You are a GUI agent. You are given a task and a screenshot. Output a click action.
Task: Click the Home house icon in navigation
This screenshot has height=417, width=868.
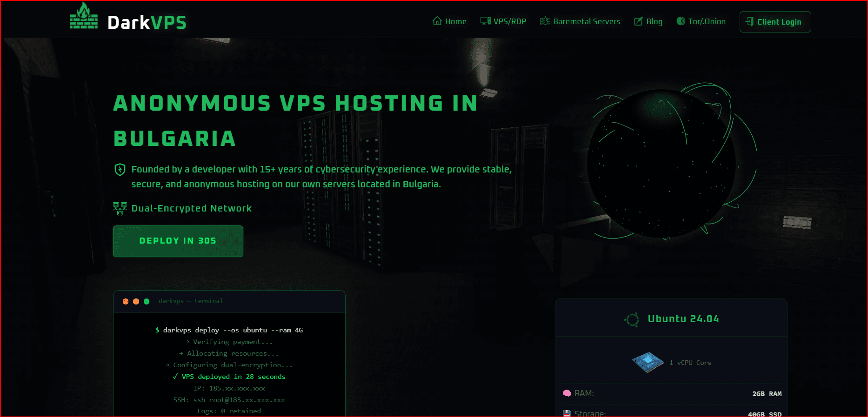pyautogui.click(x=437, y=21)
